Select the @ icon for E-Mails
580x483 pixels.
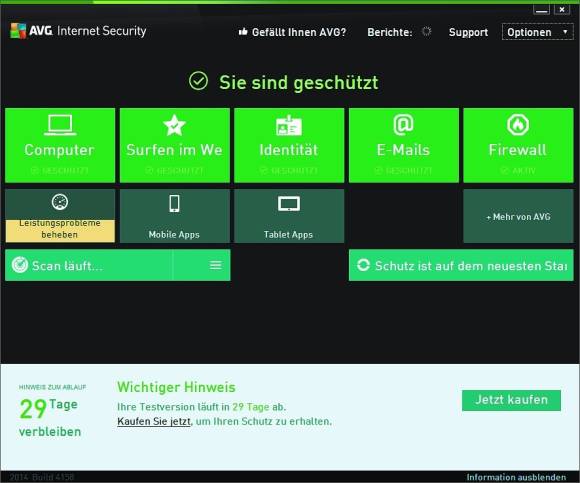[403, 125]
